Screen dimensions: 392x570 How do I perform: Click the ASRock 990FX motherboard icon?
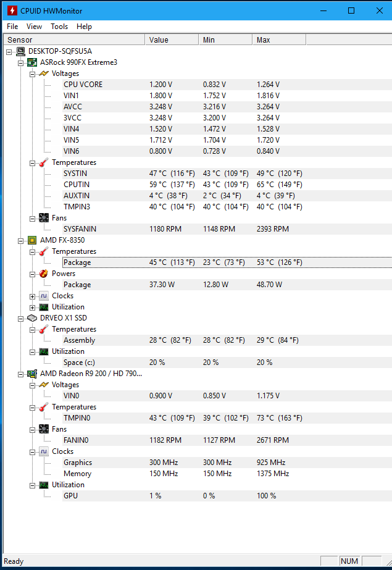pos(32,62)
